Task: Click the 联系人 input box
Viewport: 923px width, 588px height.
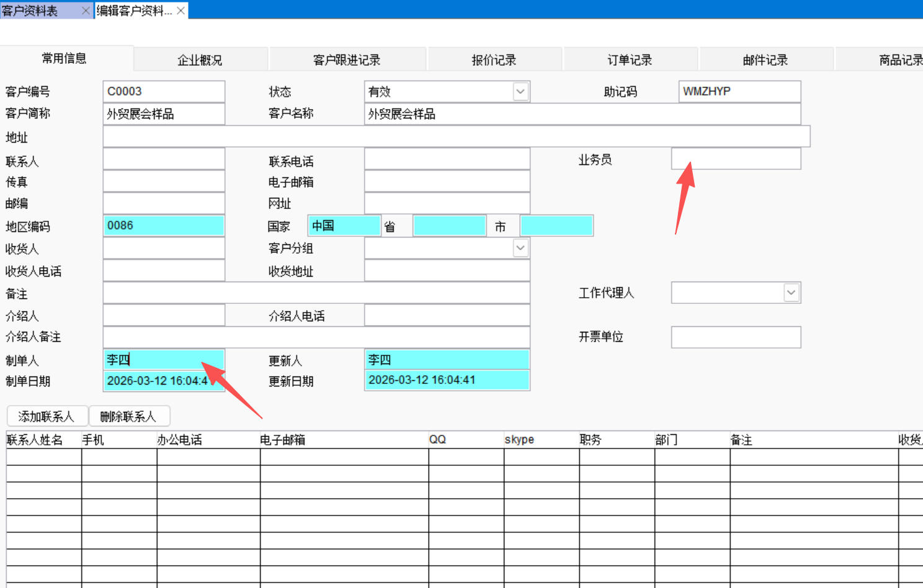Action: 164,159
